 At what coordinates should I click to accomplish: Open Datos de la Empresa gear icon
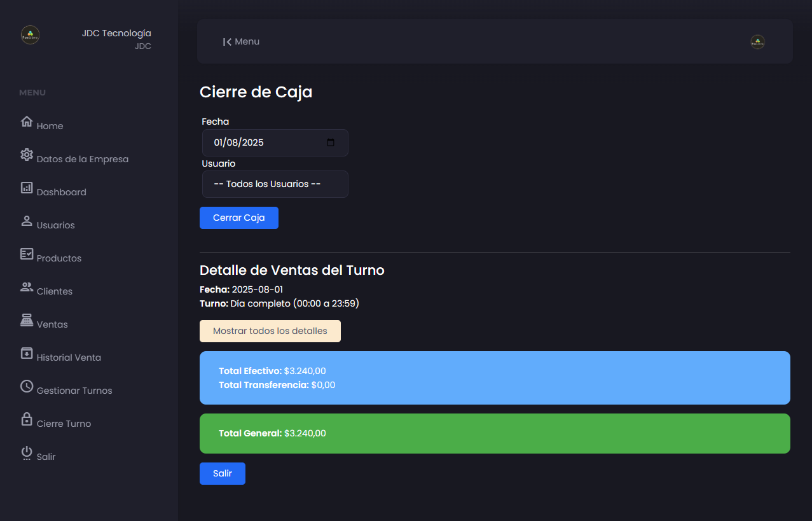(x=27, y=155)
